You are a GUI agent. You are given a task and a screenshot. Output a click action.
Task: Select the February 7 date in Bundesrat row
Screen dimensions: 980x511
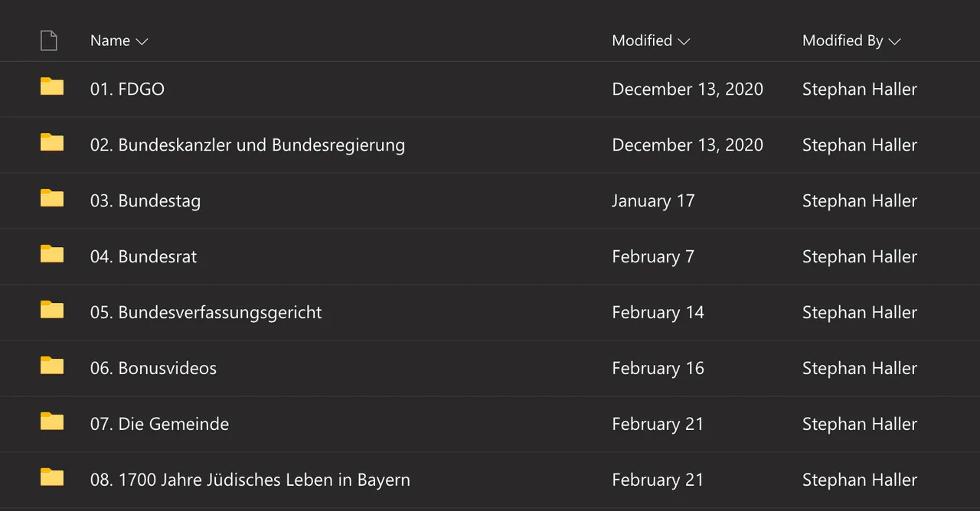(653, 256)
